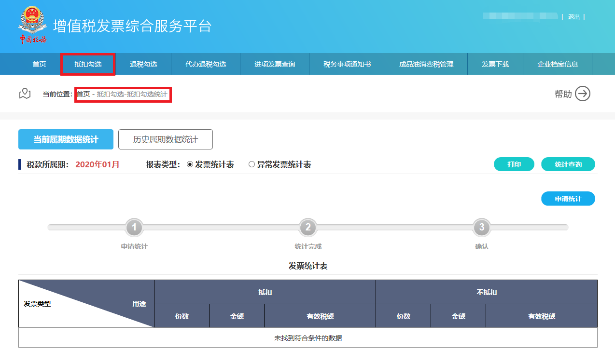This screenshot has width=615, height=364.
Task: Click the 统计查询 button
Action: [568, 164]
